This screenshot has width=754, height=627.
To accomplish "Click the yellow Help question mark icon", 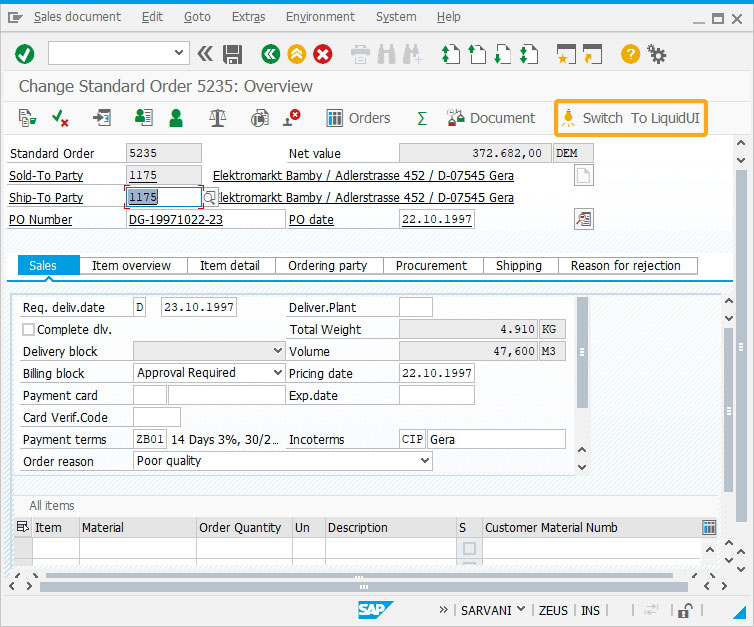I will click(x=630, y=54).
